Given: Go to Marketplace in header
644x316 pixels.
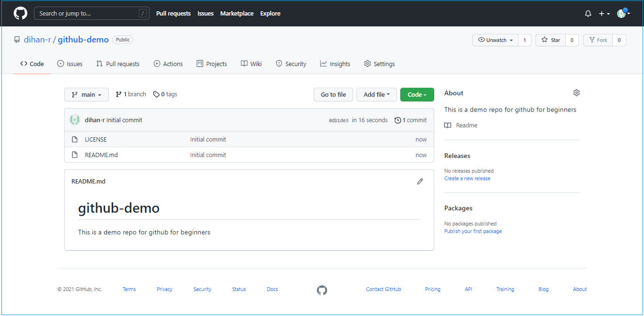Looking at the screenshot, I should 237,14.
